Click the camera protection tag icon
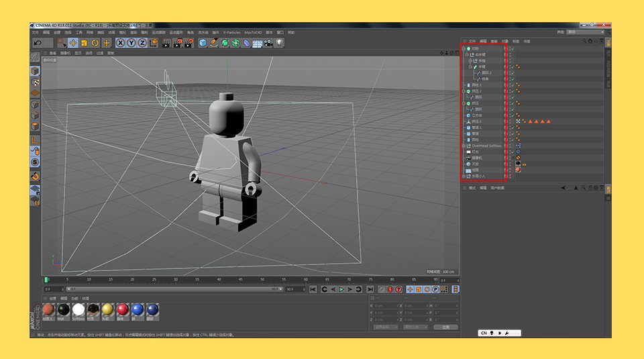Viewport: 644px width, 359px height. point(519,158)
